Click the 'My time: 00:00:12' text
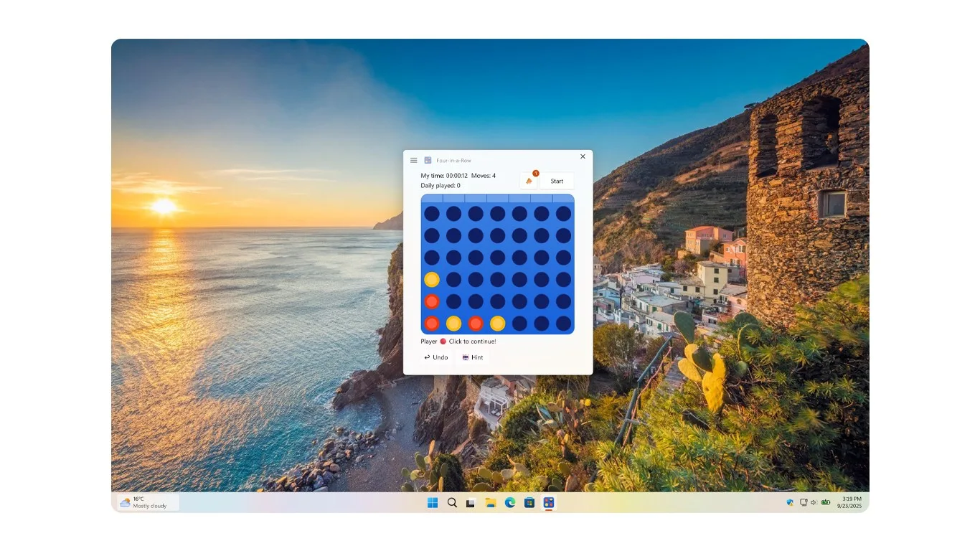Screen dimensions: 980x551 [444, 176]
